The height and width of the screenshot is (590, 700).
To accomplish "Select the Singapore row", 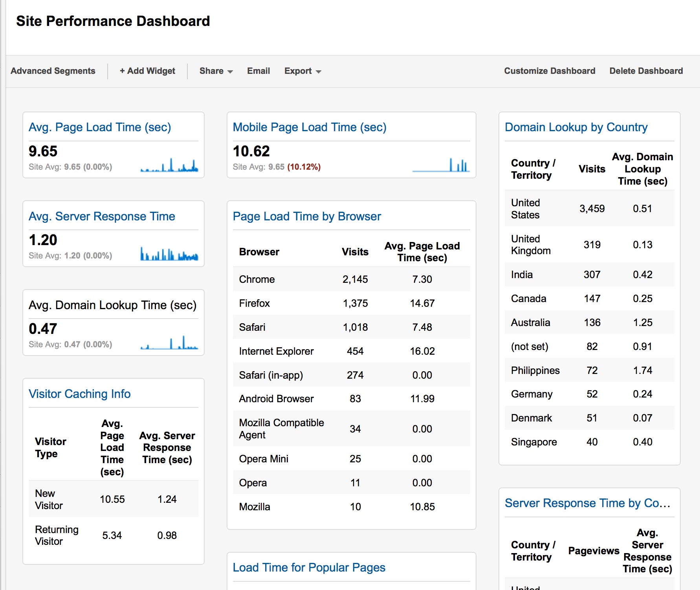I will 590,442.
